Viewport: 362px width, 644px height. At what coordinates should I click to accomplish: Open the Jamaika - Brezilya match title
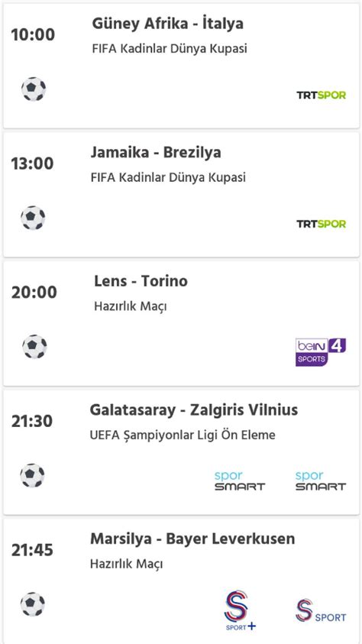point(156,152)
